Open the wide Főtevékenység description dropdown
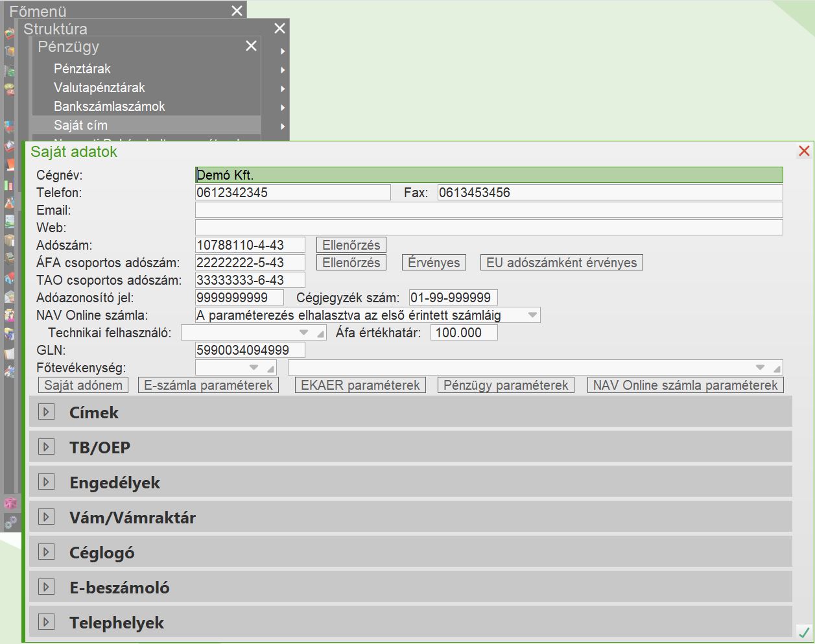815x644 pixels. point(760,368)
